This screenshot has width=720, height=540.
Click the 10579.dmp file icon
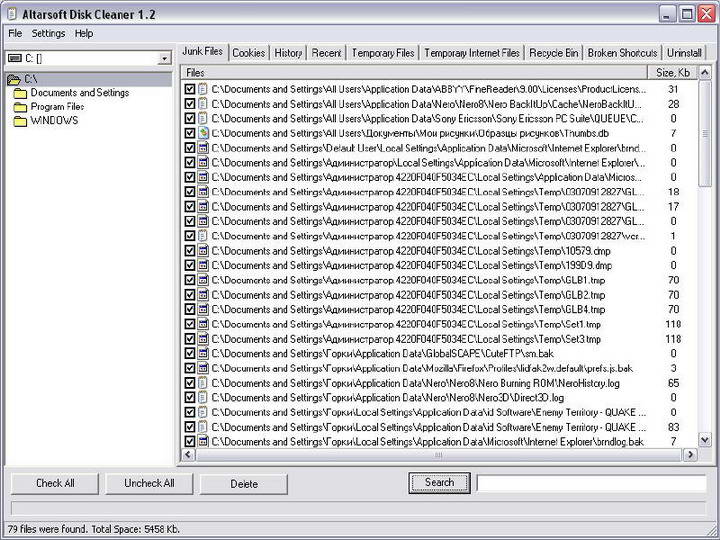pyautogui.click(x=203, y=251)
